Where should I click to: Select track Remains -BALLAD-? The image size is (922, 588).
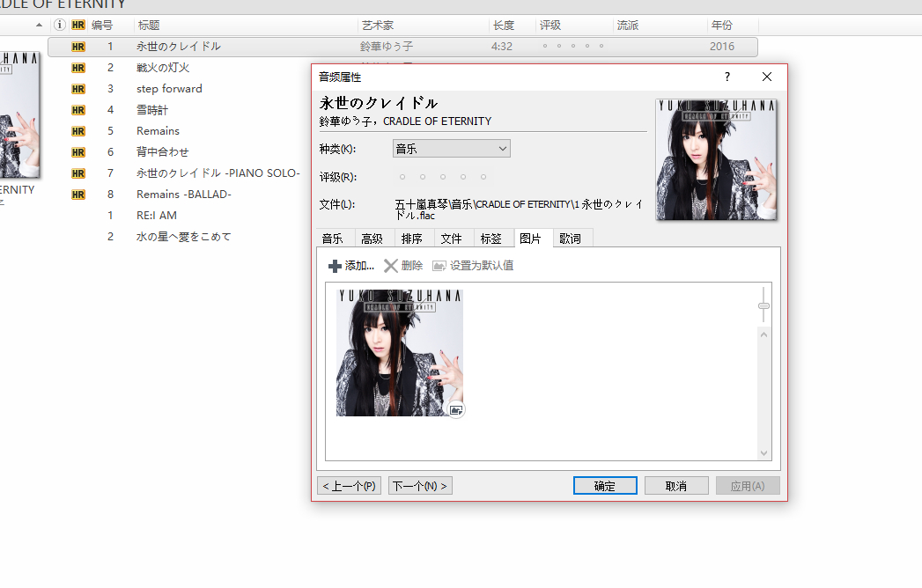[184, 195]
